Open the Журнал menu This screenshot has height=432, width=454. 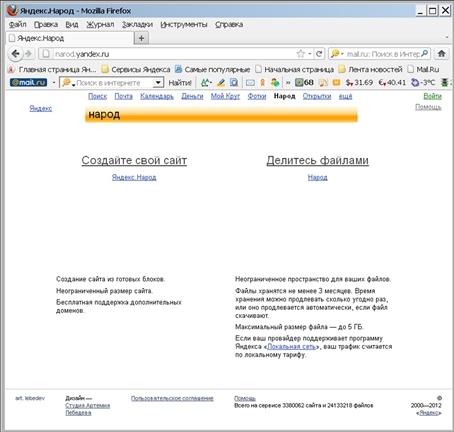pyautogui.click(x=100, y=24)
